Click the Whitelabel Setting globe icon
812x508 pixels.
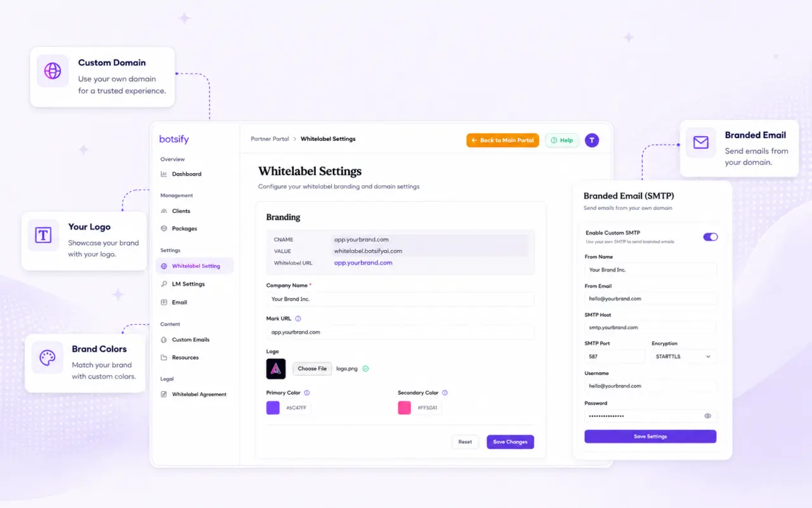(164, 266)
